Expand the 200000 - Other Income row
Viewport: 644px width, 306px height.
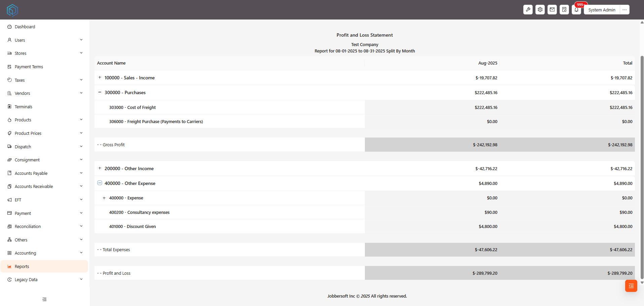(100, 168)
